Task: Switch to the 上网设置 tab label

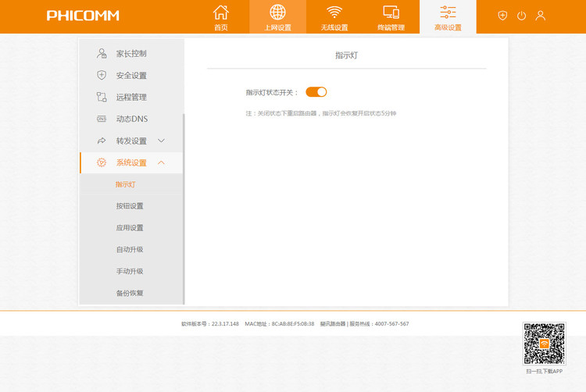Action: [277, 27]
